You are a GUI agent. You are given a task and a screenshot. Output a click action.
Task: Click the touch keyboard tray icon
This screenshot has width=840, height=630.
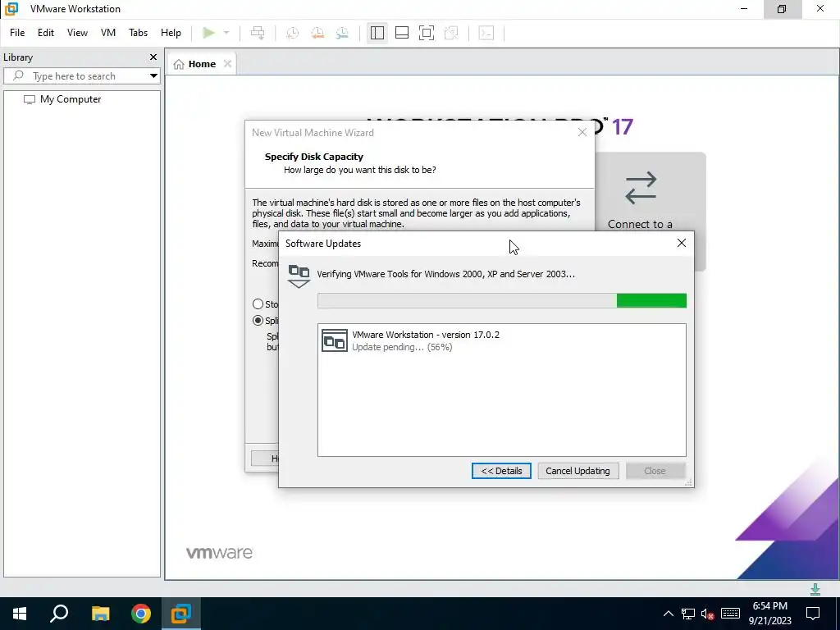[730, 614]
